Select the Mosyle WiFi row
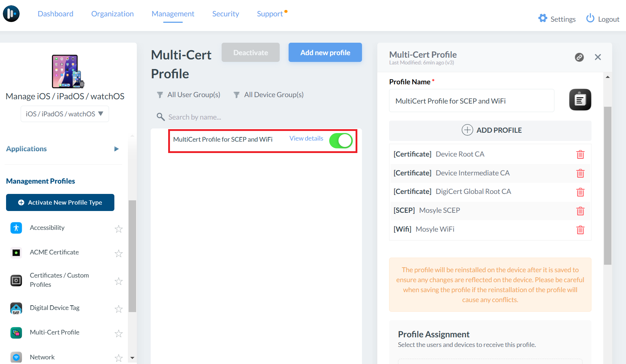 pyautogui.click(x=490, y=230)
